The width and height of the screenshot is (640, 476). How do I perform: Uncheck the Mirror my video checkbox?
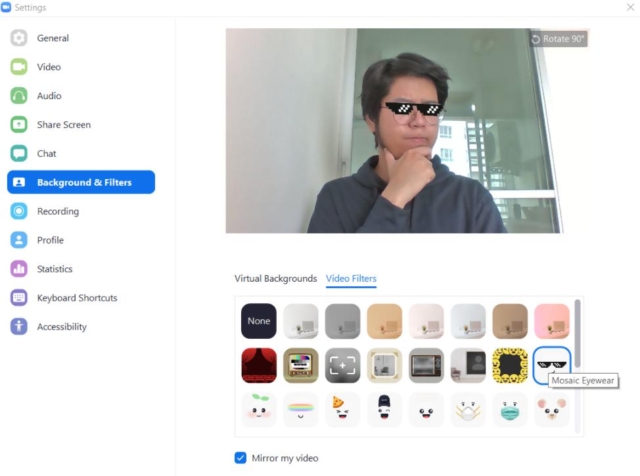click(240, 458)
